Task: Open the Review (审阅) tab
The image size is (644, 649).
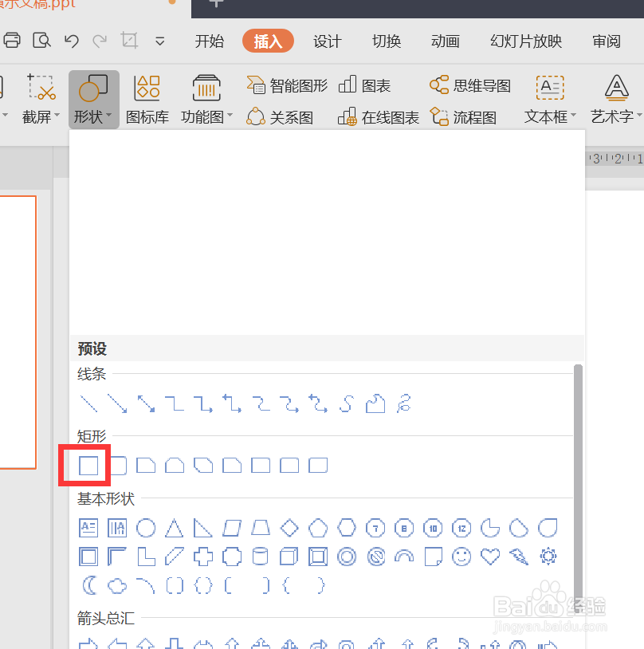Action: pyautogui.click(x=607, y=41)
